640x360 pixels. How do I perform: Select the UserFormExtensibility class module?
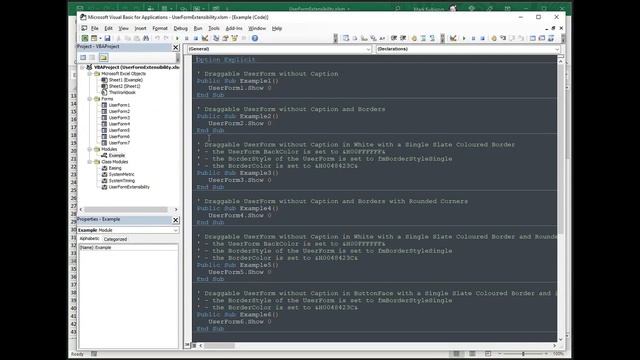coord(129,187)
